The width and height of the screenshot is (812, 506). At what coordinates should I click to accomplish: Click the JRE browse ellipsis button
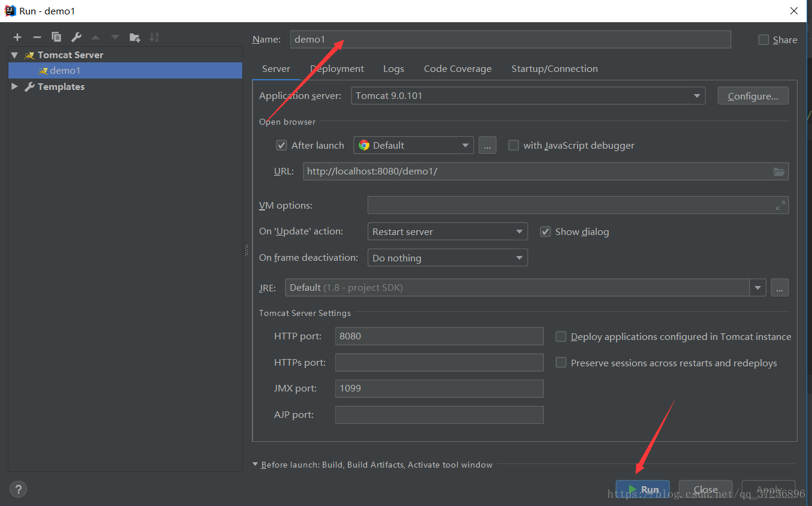(x=780, y=288)
